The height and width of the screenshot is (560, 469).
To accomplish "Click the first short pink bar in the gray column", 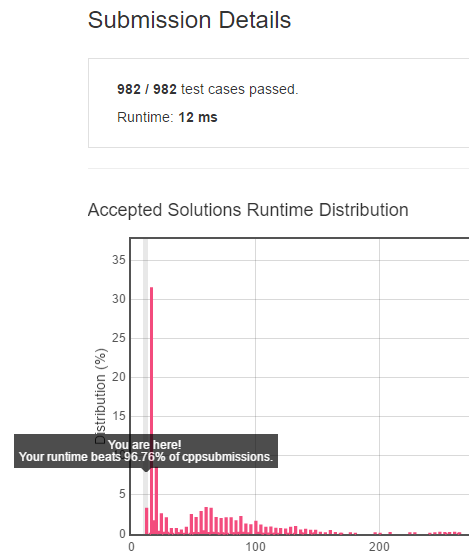I will pos(146,521).
